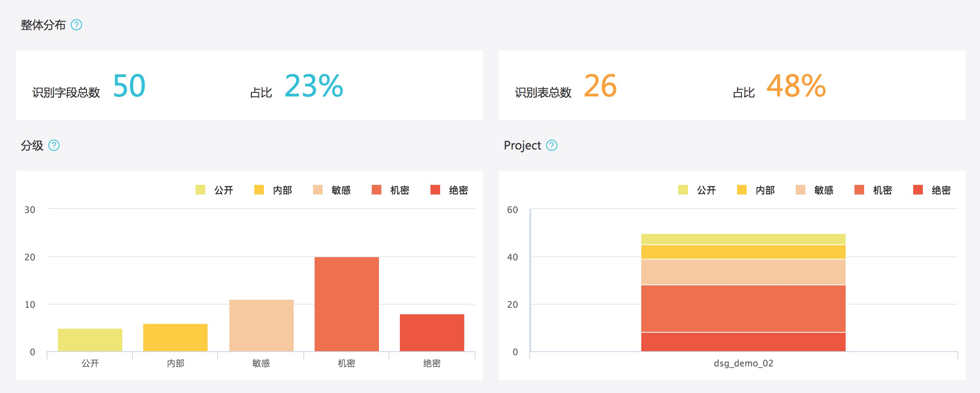Toggle 机密 legend in Project chart
The width and height of the screenshot is (980, 393).
873,190
